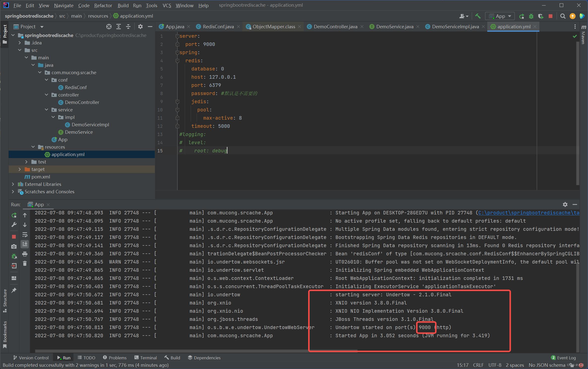Collapse the src folder

point(20,50)
